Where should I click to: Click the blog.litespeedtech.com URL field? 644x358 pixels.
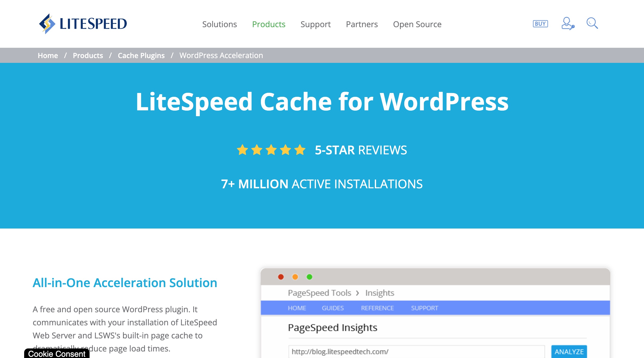[x=417, y=351]
